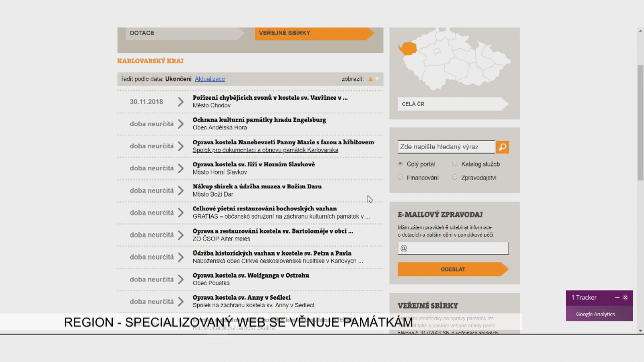Click the vertical scrollbar thumb
The width and height of the screenshot is (644, 362).
click(640, 122)
